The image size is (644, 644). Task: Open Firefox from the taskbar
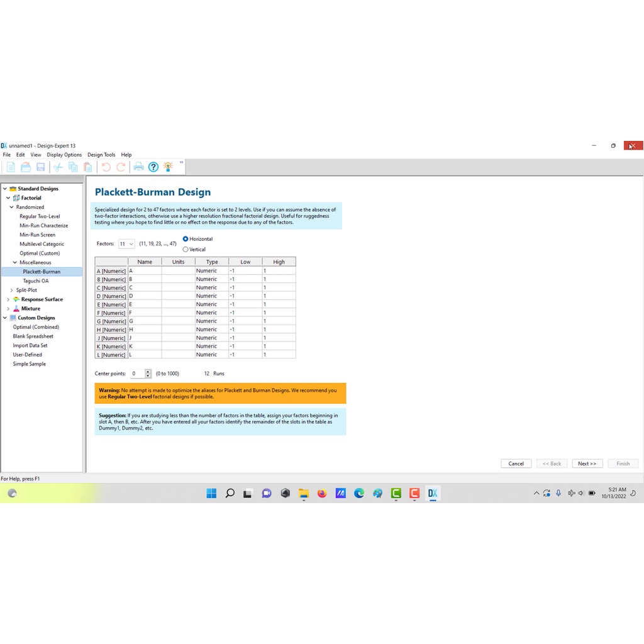click(x=322, y=494)
